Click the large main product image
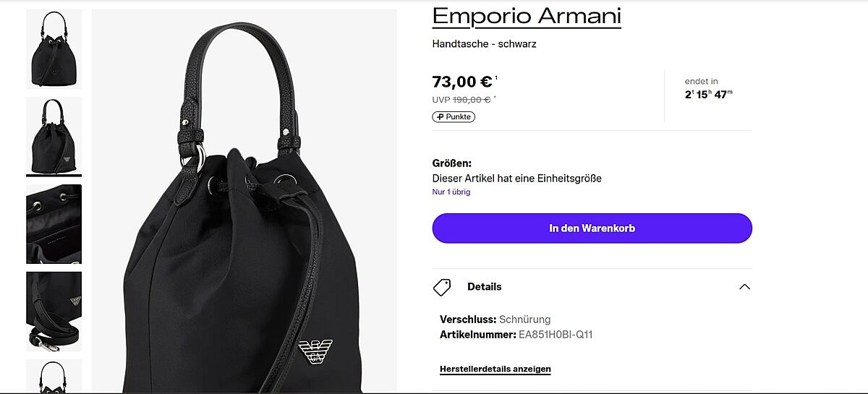Image resolution: width=868 pixels, height=394 pixels. coord(244,201)
